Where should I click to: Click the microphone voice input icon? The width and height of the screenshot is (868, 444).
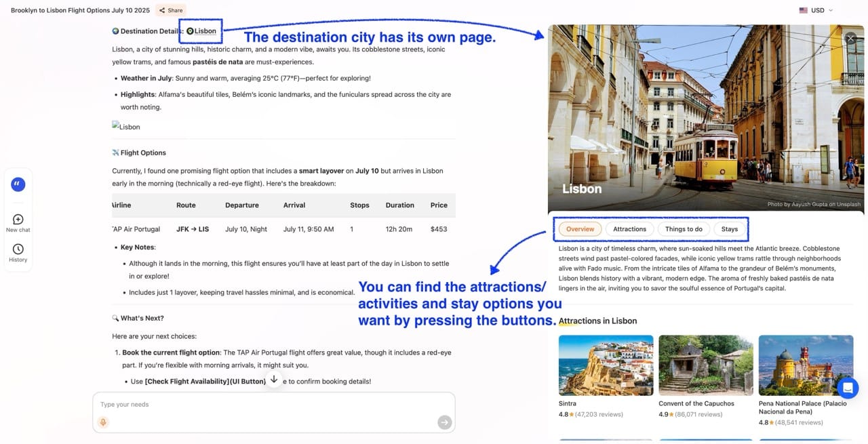coord(103,422)
